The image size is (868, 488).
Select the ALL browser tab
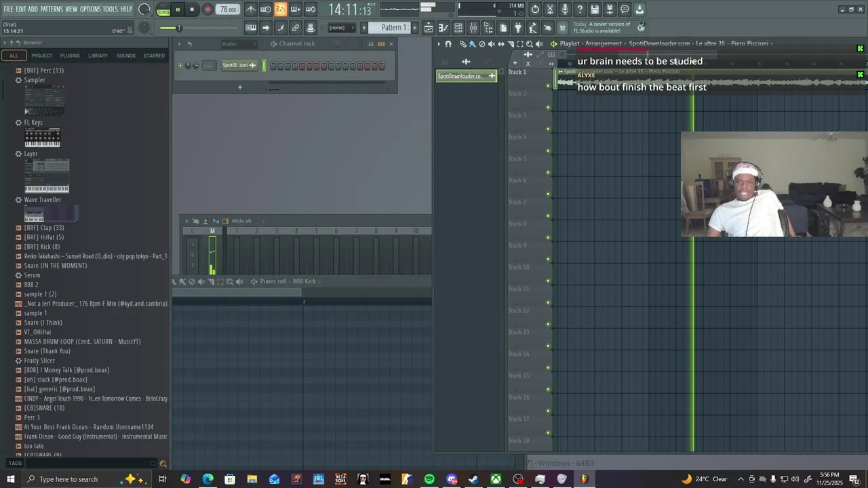click(14, 56)
